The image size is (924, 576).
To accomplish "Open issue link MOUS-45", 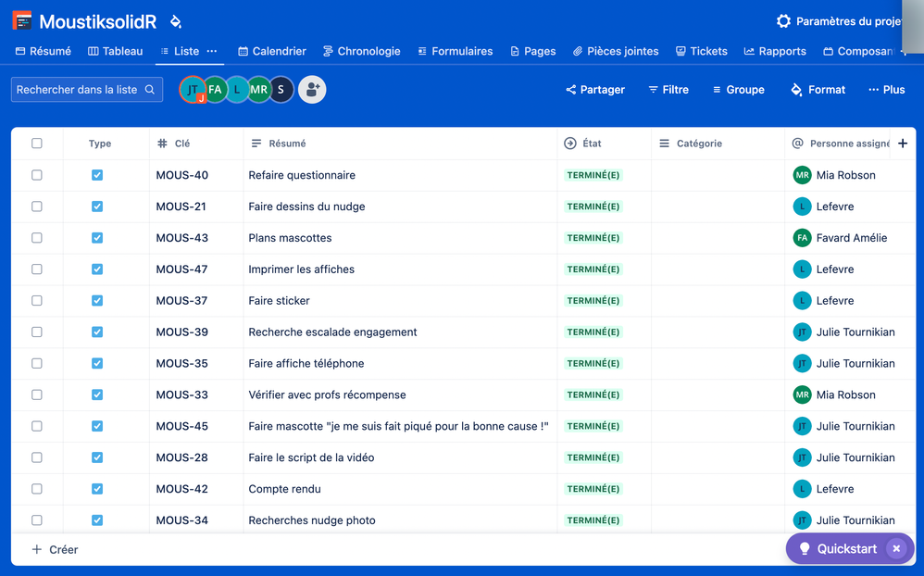I will (x=182, y=426).
